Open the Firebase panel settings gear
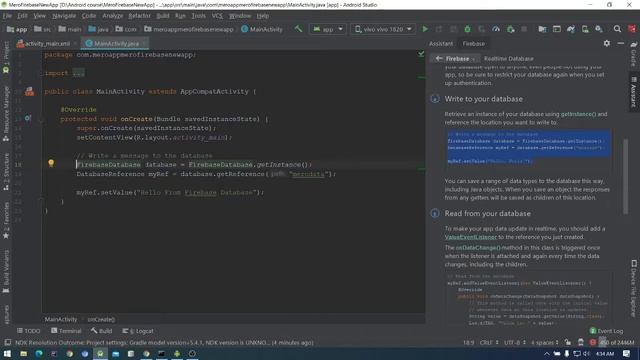 pyautogui.click(x=607, y=43)
